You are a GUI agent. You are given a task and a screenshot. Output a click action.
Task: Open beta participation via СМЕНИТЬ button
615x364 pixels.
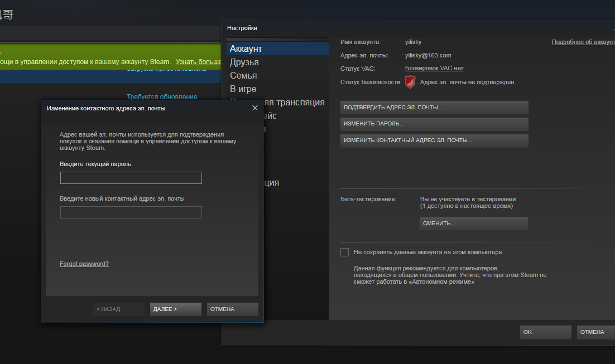(473, 224)
